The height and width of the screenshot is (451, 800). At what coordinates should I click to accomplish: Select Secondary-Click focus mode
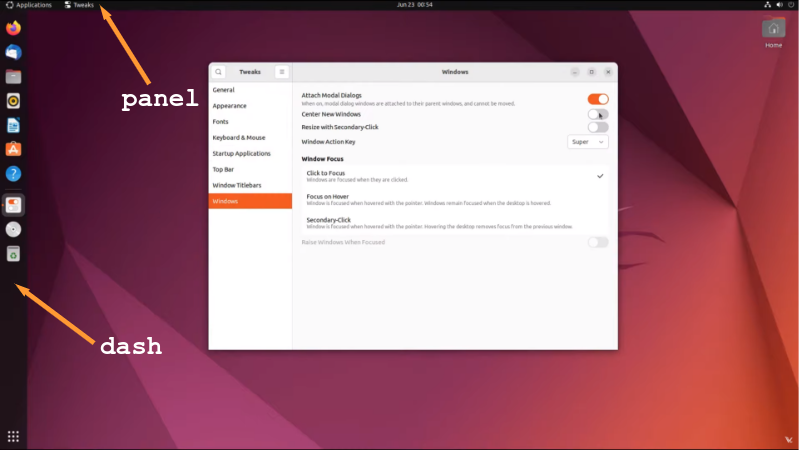coord(455,223)
